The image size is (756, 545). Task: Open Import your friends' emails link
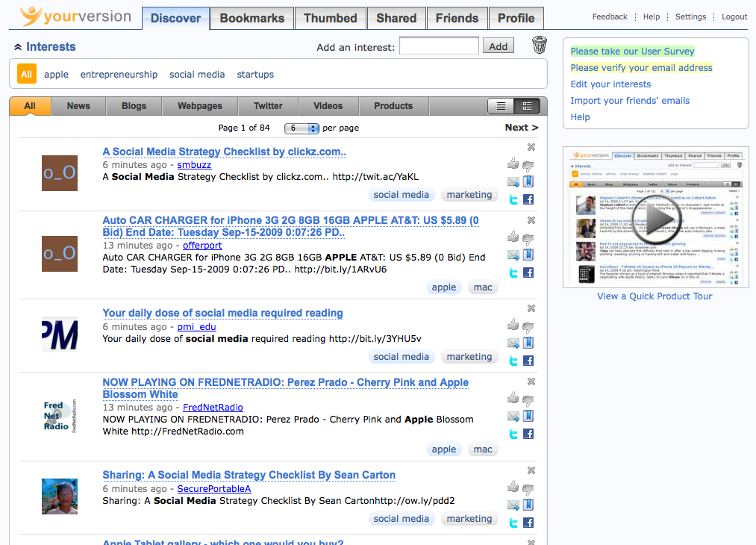click(x=630, y=100)
